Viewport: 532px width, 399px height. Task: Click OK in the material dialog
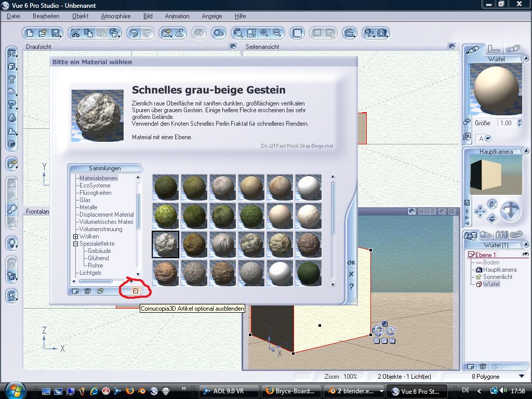click(x=351, y=262)
